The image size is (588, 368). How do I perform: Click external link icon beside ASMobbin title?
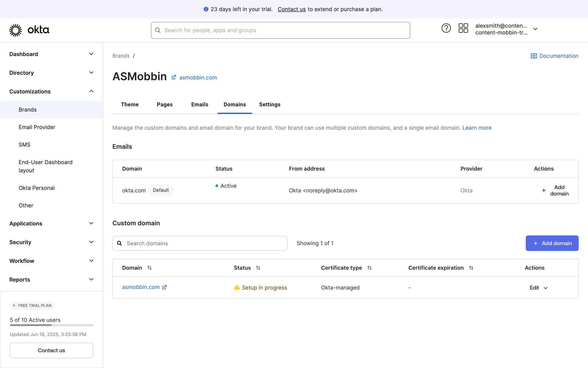pos(174,77)
